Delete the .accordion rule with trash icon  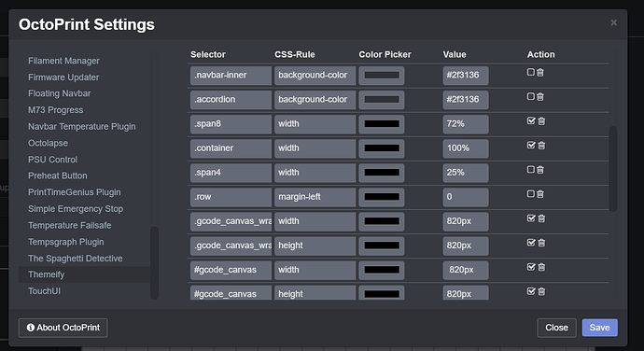540,96
